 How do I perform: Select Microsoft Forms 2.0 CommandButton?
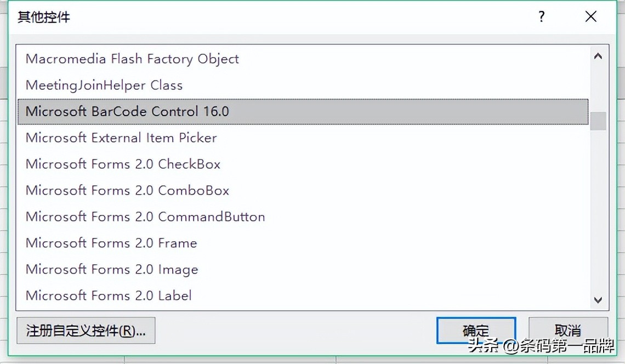[x=145, y=217]
